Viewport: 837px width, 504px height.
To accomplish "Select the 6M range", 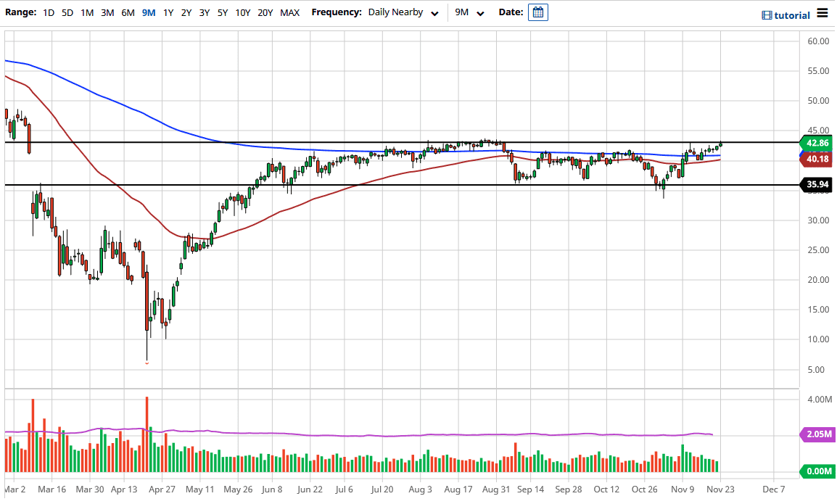I will pos(128,12).
